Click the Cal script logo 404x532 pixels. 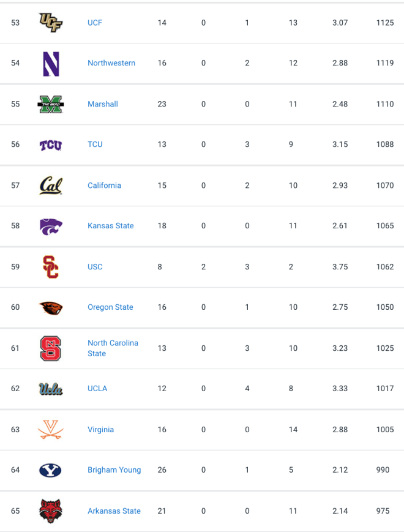pyautogui.click(x=51, y=185)
